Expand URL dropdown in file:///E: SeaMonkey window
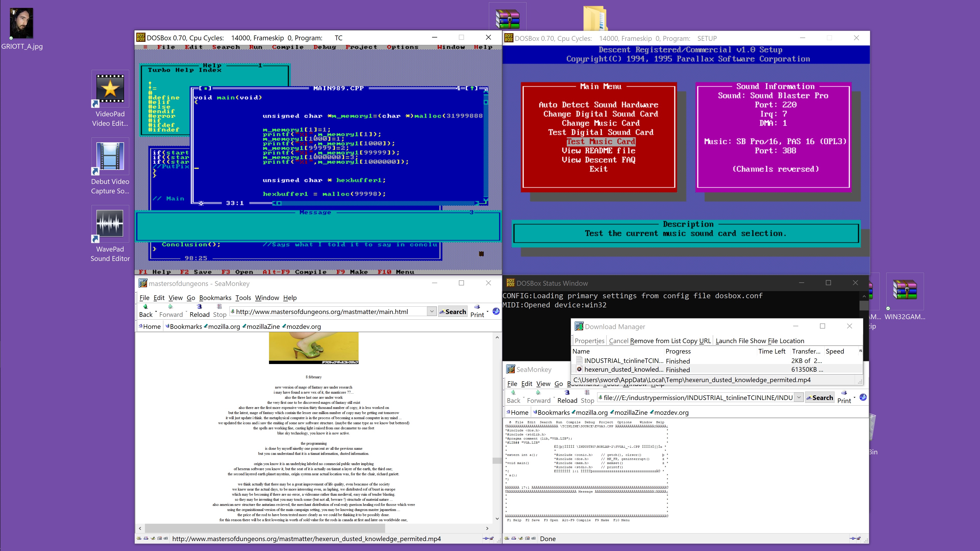Viewport: 980px width, 551px height. [x=799, y=397]
